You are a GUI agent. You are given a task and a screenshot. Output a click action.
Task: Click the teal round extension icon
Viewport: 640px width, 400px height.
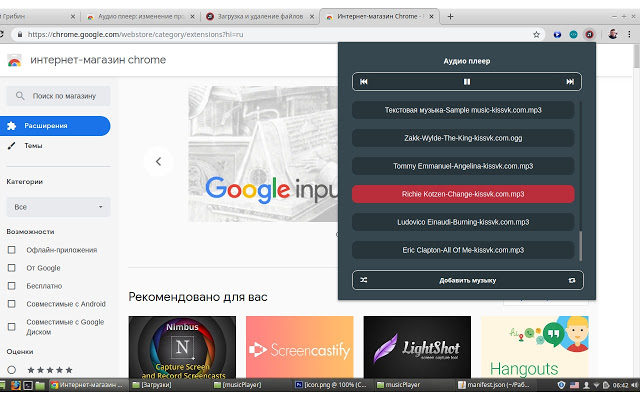pyautogui.click(x=573, y=35)
